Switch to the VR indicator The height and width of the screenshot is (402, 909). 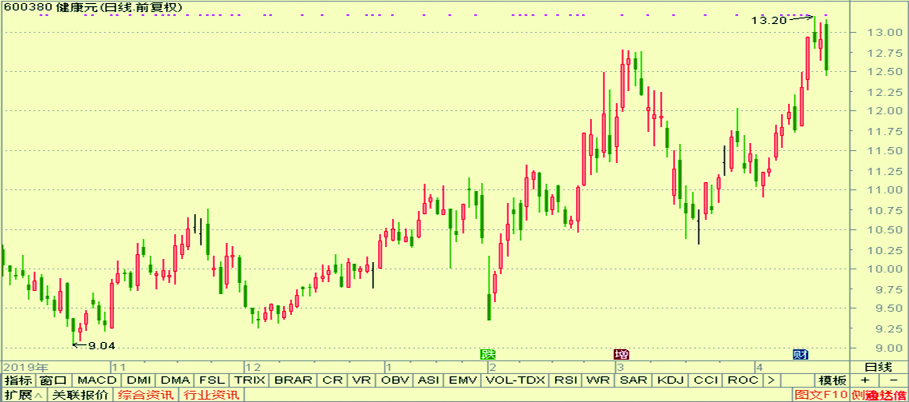pyautogui.click(x=362, y=381)
